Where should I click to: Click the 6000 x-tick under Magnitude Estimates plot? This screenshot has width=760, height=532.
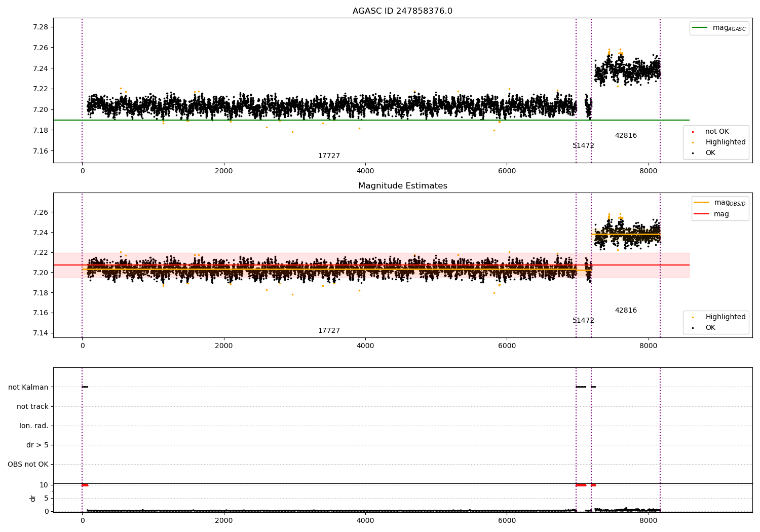pos(507,346)
